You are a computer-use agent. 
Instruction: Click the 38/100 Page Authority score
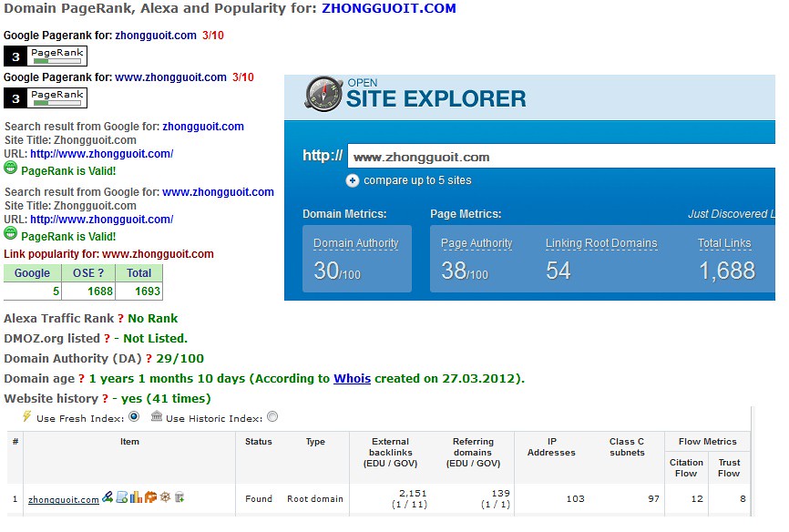pyautogui.click(x=465, y=271)
